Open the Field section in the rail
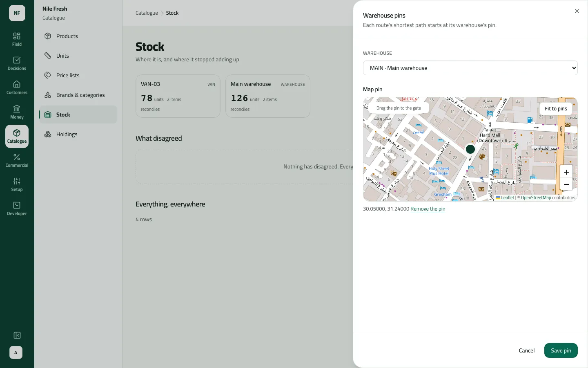Screen dimensions: 588x368 coord(17,39)
